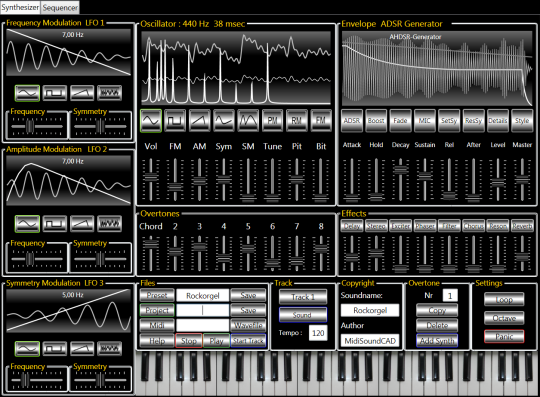Screen dimensions: 540x397
Task: Stop playback with Stop button
Action: tap(189, 341)
